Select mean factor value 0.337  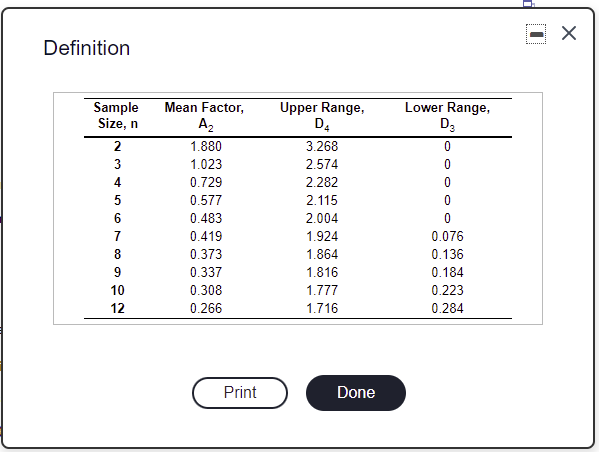206,272
